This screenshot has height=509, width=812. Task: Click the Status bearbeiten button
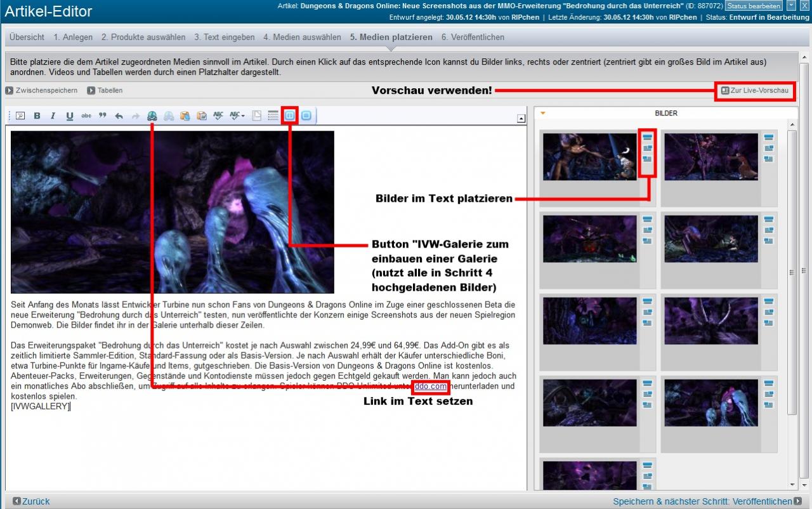pyautogui.click(x=754, y=6)
